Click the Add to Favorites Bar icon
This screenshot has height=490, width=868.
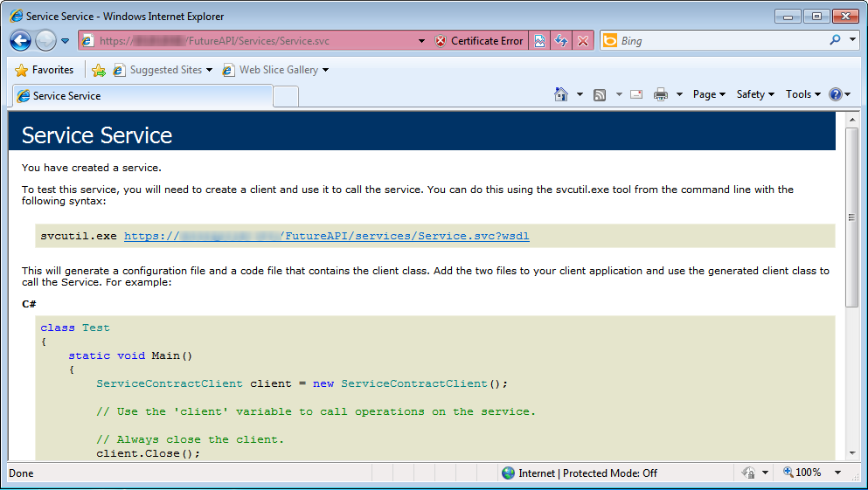tap(99, 70)
